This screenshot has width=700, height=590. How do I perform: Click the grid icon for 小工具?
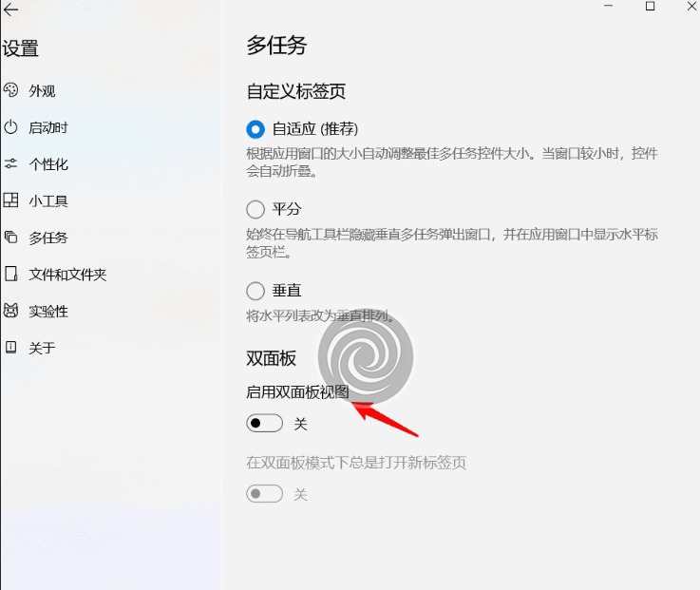(11, 200)
